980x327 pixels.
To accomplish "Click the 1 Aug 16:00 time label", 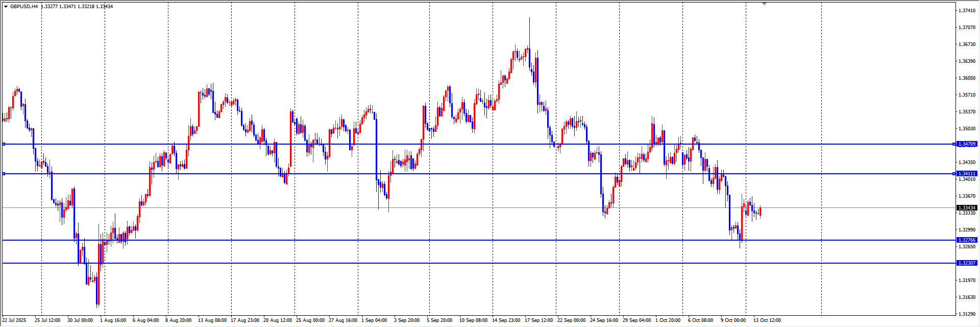I will (x=113, y=320).
